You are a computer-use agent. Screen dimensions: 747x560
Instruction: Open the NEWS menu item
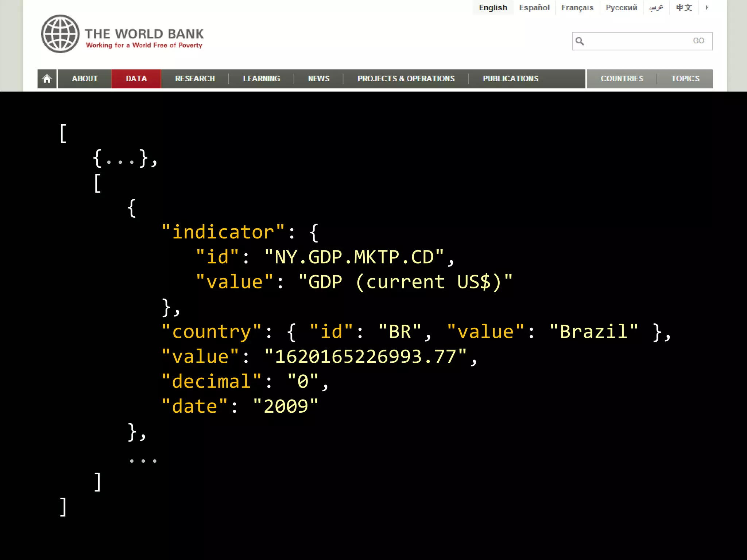pyautogui.click(x=318, y=78)
